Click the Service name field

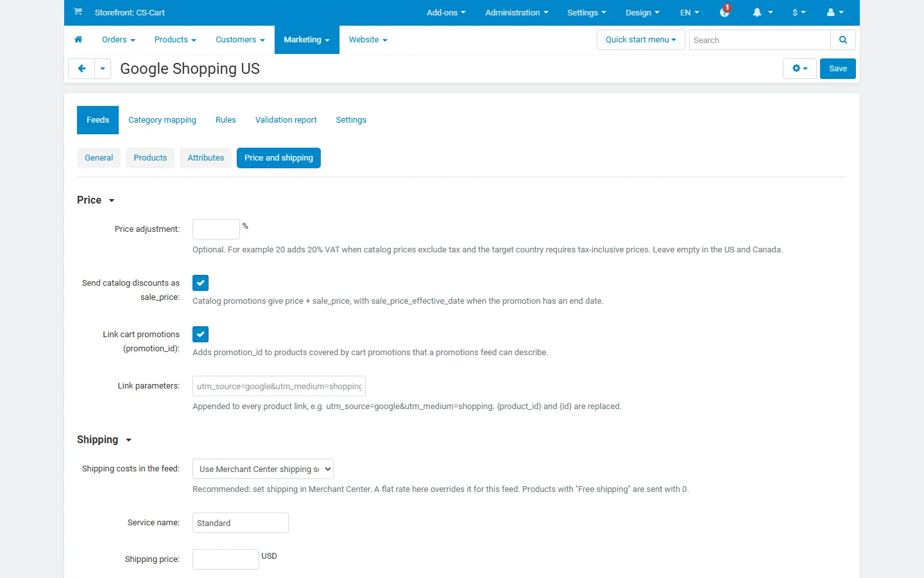click(x=241, y=523)
